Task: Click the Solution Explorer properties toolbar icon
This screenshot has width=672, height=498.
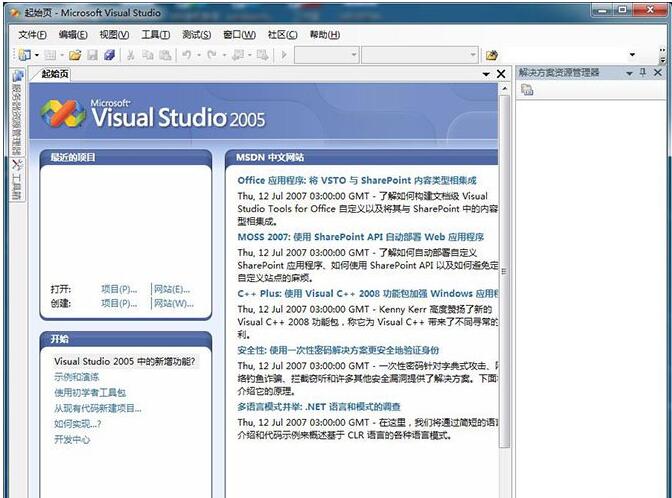Action: click(x=527, y=90)
